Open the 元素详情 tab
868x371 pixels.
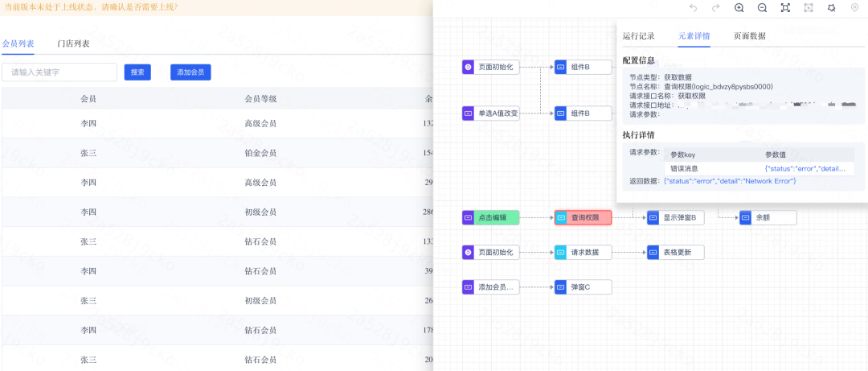[694, 36]
